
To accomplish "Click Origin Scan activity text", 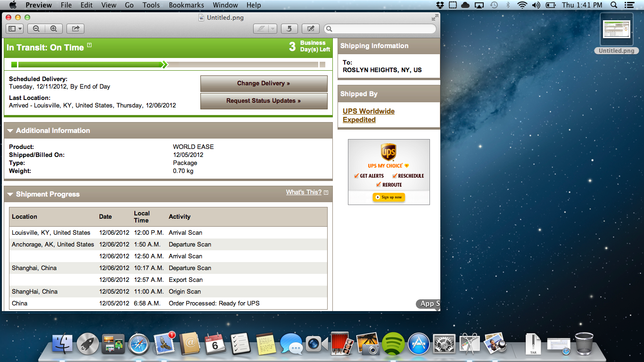I will pos(185,292).
